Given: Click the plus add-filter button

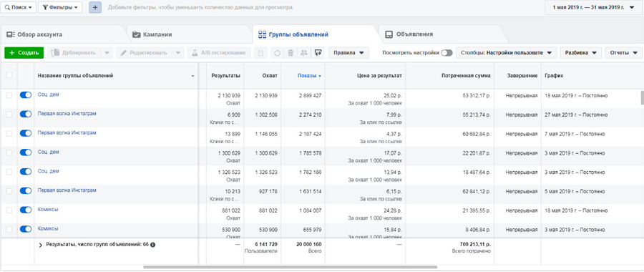Looking at the screenshot, I should [x=95, y=7].
